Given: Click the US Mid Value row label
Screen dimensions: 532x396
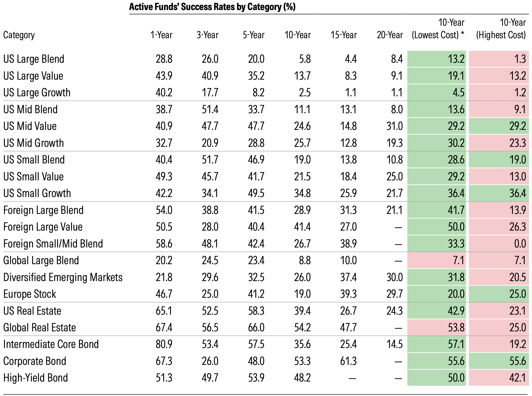Looking at the screenshot, I should point(30,126).
